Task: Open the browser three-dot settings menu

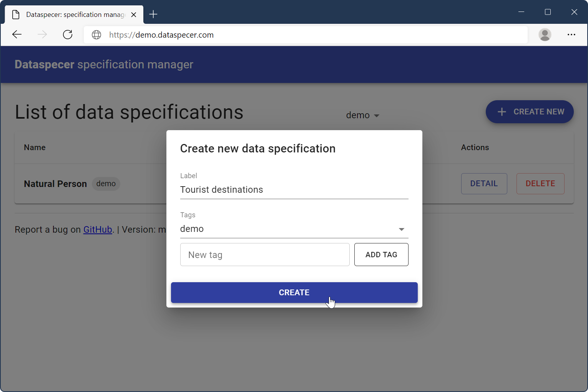Action: pyautogui.click(x=571, y=35)
